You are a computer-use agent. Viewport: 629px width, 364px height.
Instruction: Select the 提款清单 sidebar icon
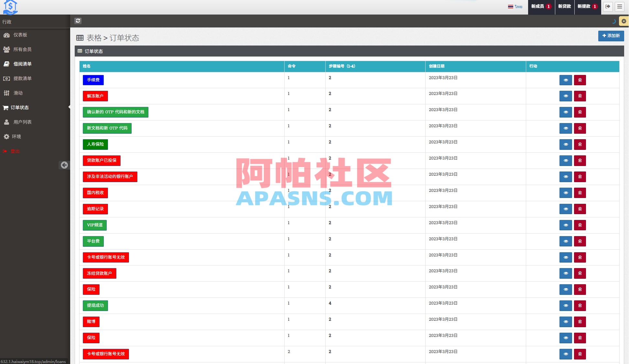(x=7, y=78)
